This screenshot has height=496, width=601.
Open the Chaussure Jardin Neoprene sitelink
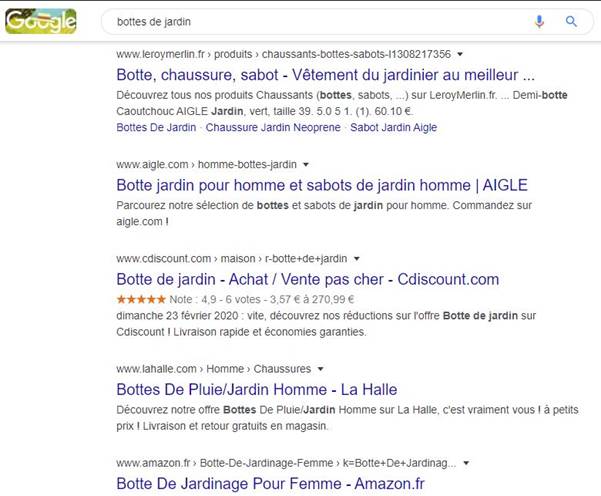pyautogui.click(x=273, y=127)
